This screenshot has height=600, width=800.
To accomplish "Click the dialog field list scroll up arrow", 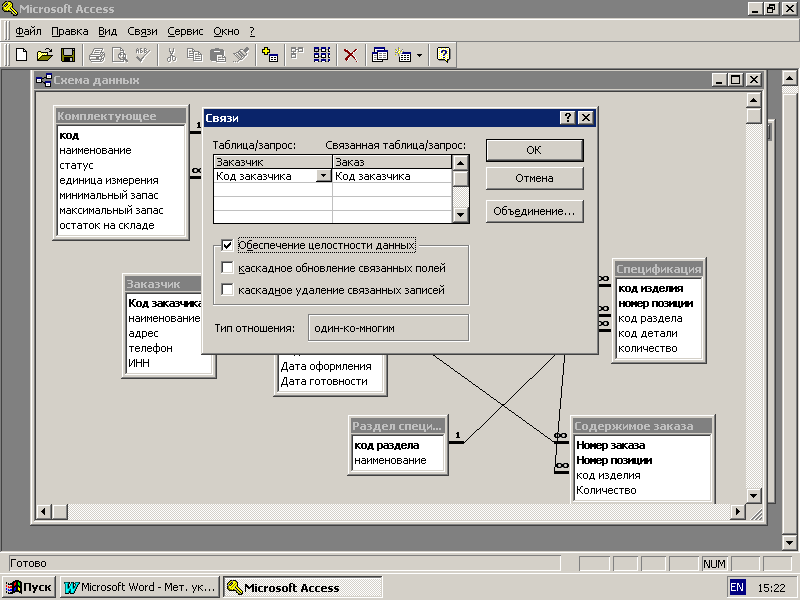I will click(x=460, y=163).
